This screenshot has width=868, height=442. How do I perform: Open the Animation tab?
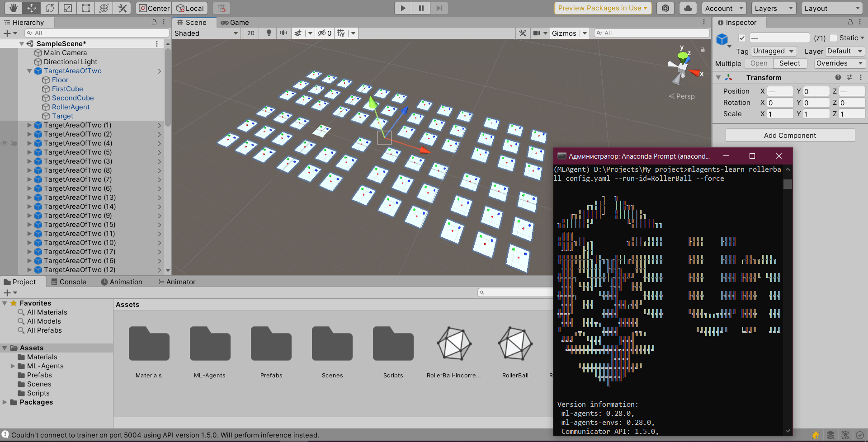click(122, 282)
